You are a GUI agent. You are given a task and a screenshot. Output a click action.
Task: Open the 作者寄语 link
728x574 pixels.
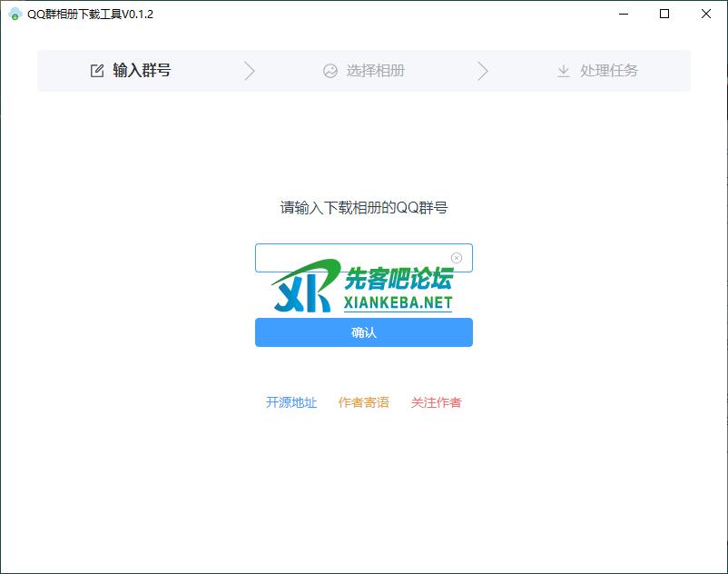(x=364, y=402)
